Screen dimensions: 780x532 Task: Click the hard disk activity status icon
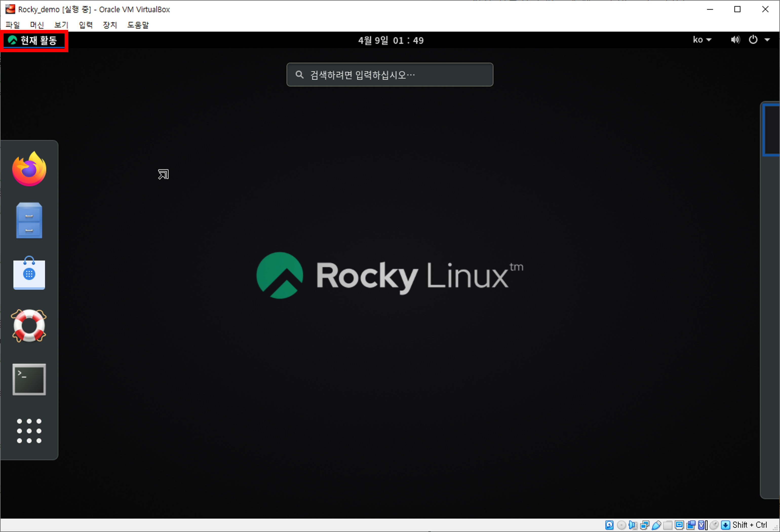pos(610,525)
